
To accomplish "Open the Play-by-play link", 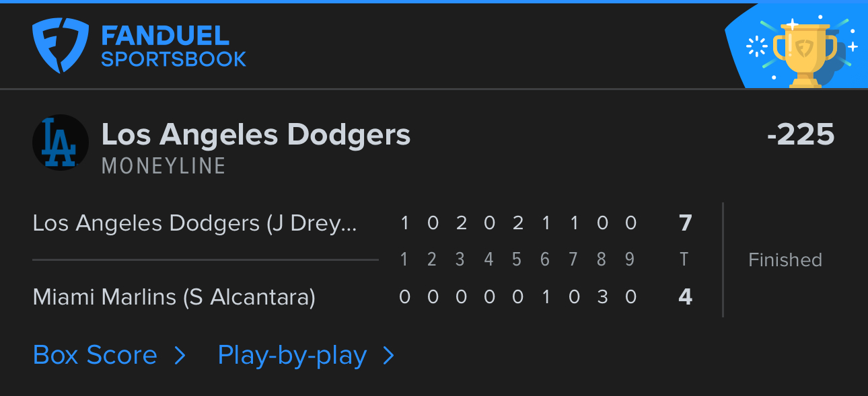I will (292, 356).
